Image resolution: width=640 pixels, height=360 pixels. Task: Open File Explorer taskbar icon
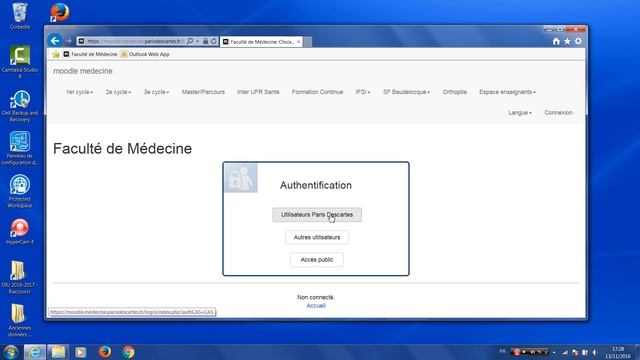(58, 352)
